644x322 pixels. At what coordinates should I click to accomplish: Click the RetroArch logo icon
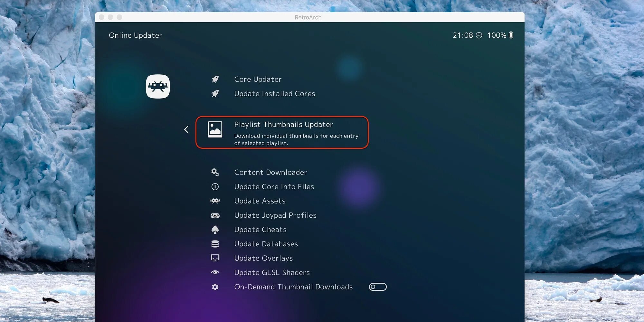click(158, 87)
